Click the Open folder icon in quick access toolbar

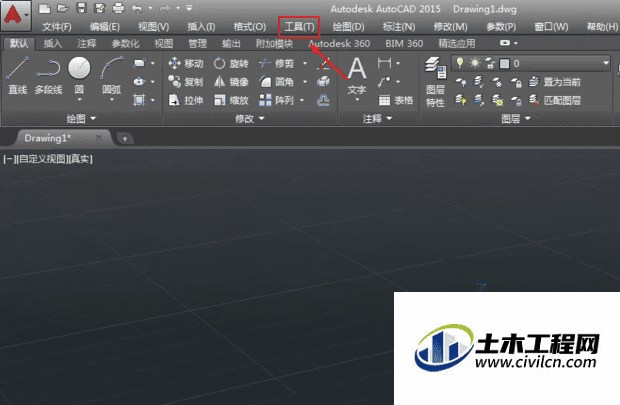(63, 8)
